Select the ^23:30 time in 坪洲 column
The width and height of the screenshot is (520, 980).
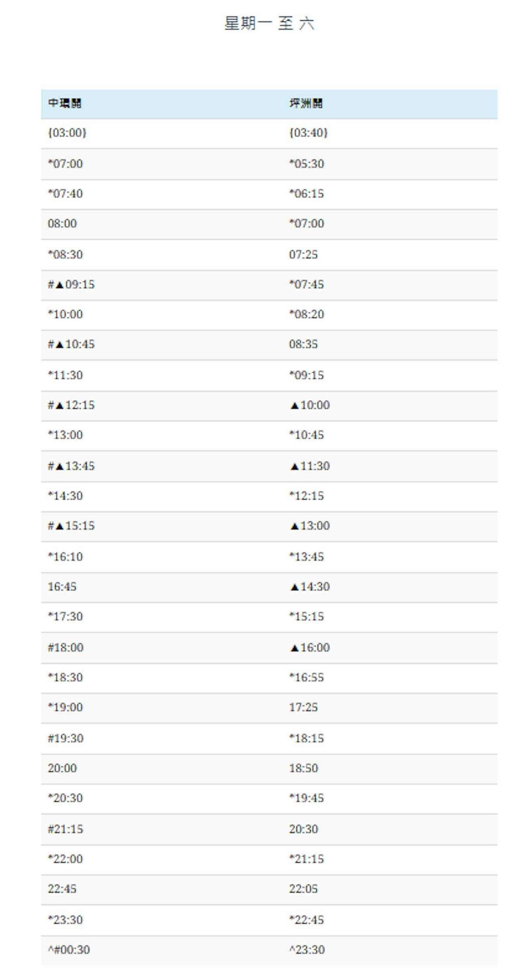[307, 950]
